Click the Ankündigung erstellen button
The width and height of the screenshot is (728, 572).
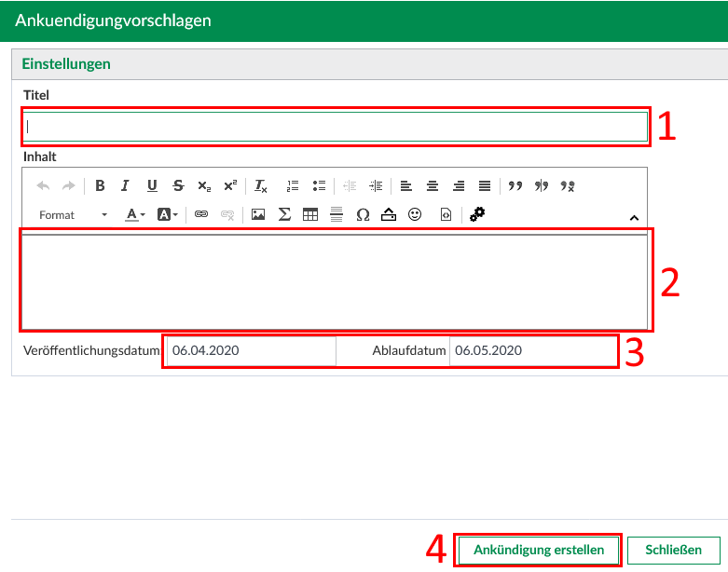538,550
